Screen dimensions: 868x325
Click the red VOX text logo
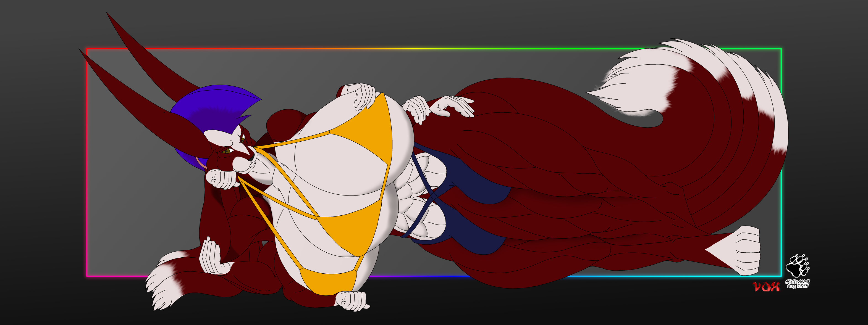(x=766, y=287)
